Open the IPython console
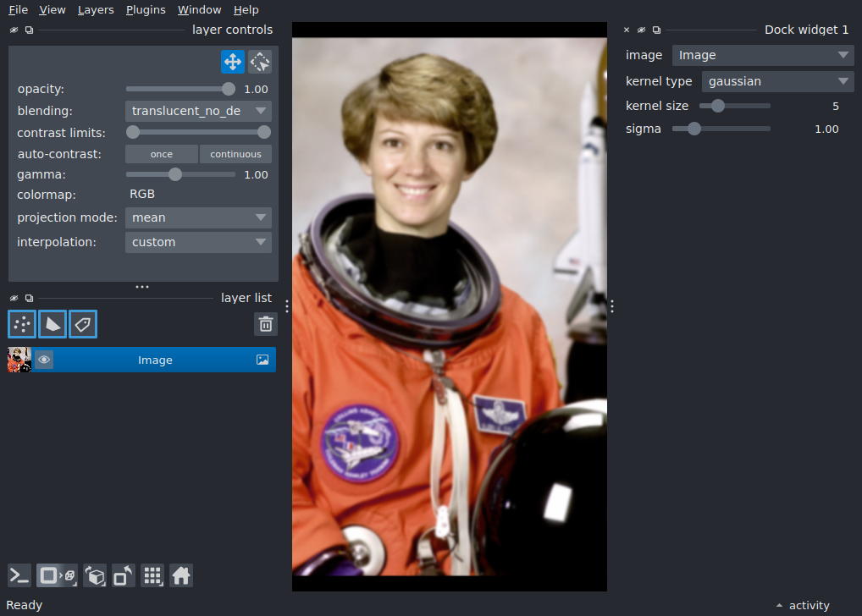The height and width of the screenshot is (616, 862). (19, 576)
